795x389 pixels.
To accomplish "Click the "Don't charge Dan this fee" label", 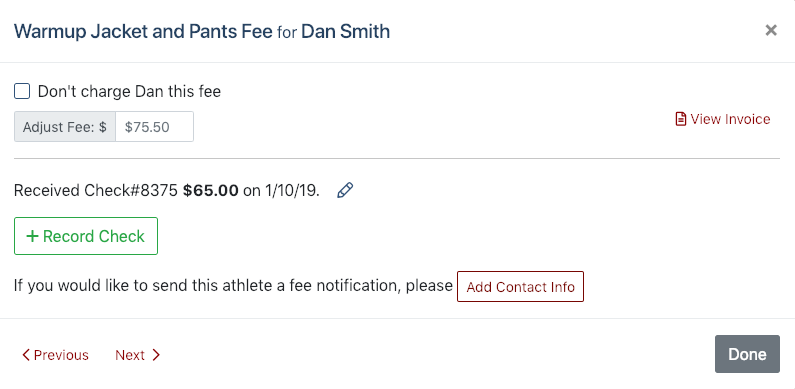I will [x=129, y=92].
